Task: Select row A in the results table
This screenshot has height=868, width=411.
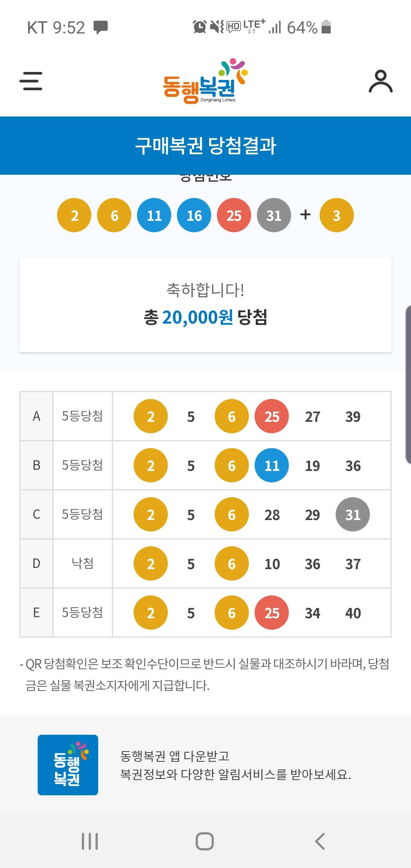Action: tap(37, 416)
